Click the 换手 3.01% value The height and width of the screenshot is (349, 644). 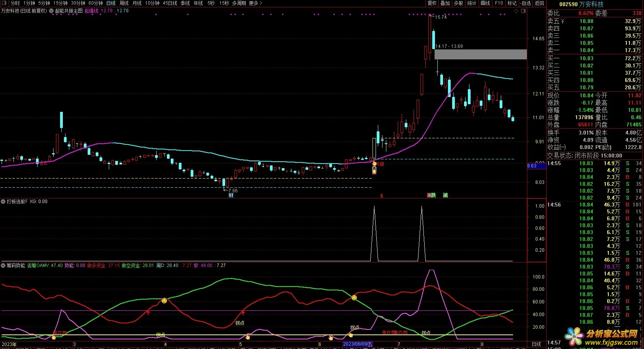coord(586,133)
